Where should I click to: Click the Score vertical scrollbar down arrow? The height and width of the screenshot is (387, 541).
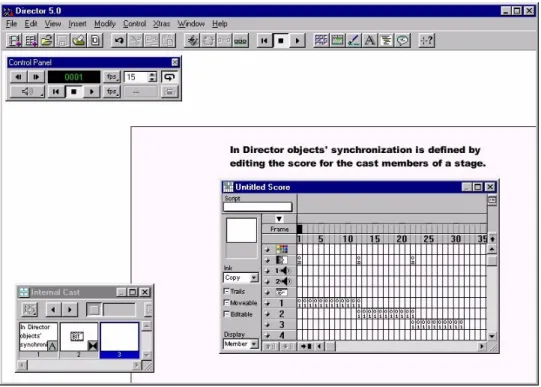492,336
